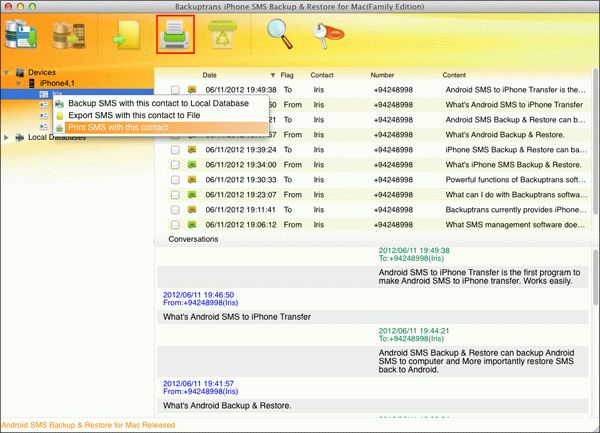Click the Transfer SMS to iPhone toolbar icon
The height and width of the screenshot is (433, 600).
click(69, 35)
